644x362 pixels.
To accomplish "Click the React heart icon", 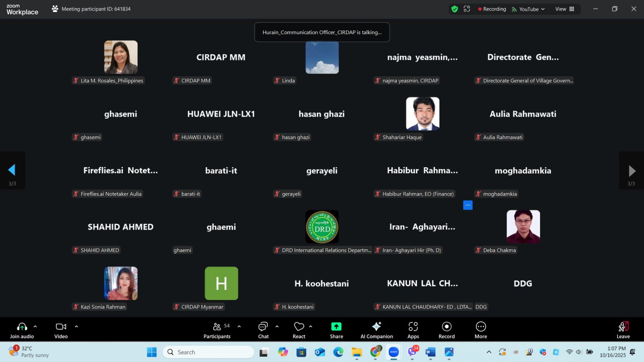I will coord(299,327).
